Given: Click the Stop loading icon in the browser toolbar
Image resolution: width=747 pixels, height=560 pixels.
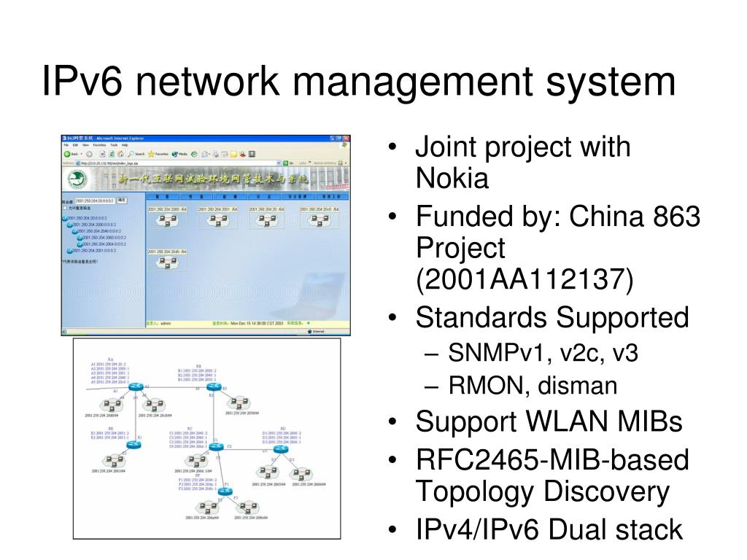Looking at the screenshot, I should 102,154.
